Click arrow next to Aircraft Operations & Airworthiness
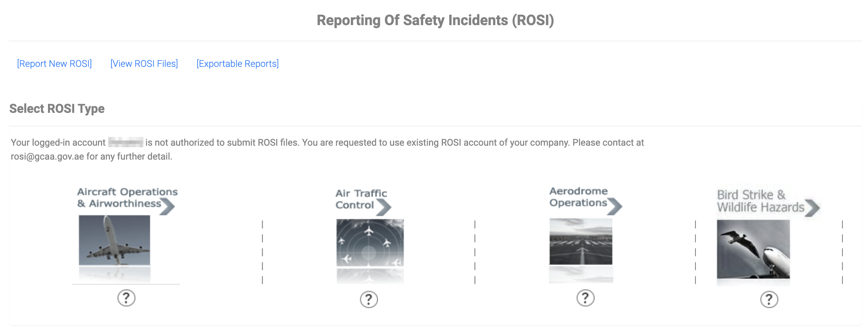The width and height of the screenshot is (868, 330). pos(168,206)
